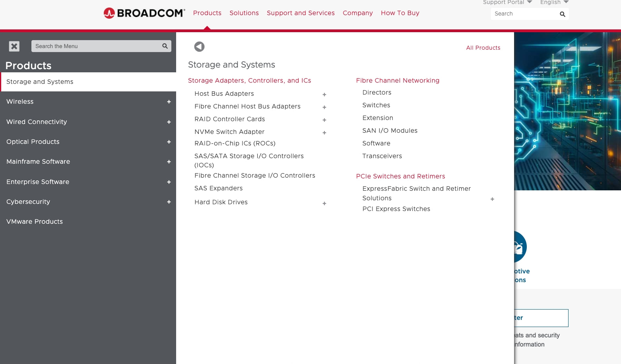Open Extension link
The height and width of the screenshot is (364, 621).
tap(378, 118)
